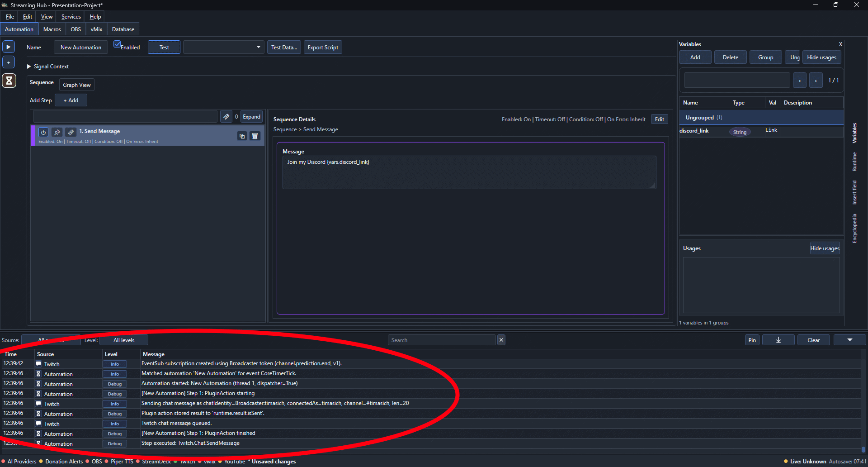The height and width of the screenshot is (467, 868).
Task: Click the Pin button in log toolbar
Action: tap(752, 340)
